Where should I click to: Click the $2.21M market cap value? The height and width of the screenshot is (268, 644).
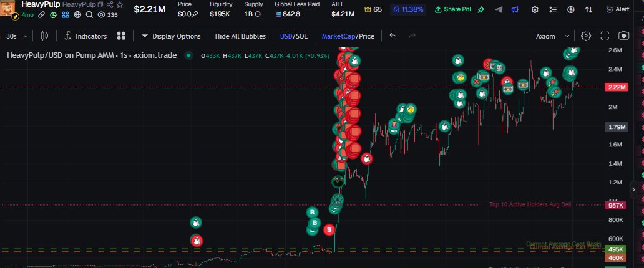pos(150,9)
